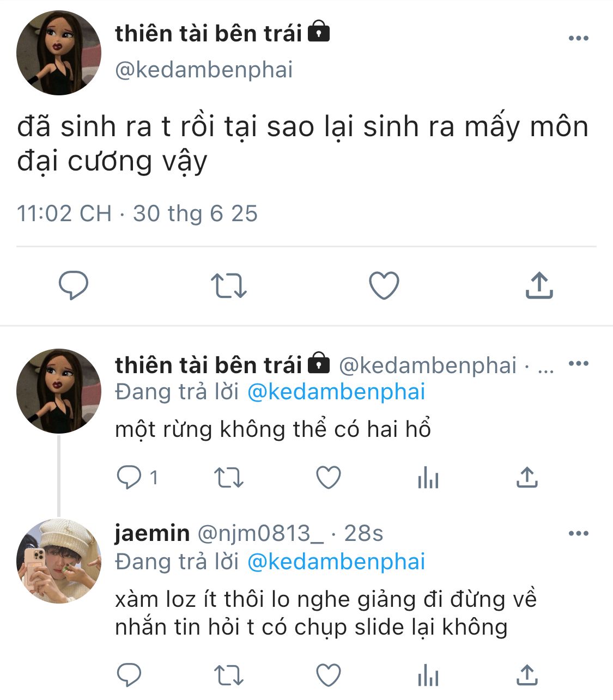The height and width of the screenshot is (700, 613).
Task: View analytics of jaemin's reply
Action: click(428, 676)
